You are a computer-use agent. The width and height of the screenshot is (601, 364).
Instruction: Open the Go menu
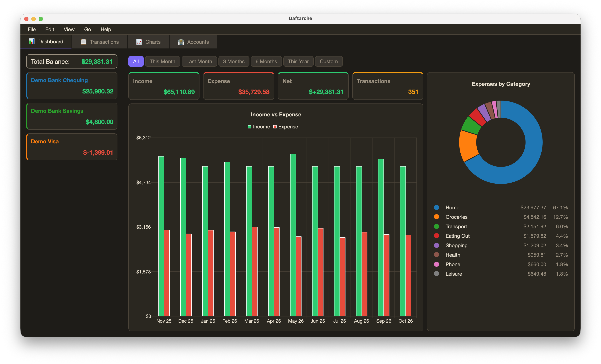(x=88, y=29)
